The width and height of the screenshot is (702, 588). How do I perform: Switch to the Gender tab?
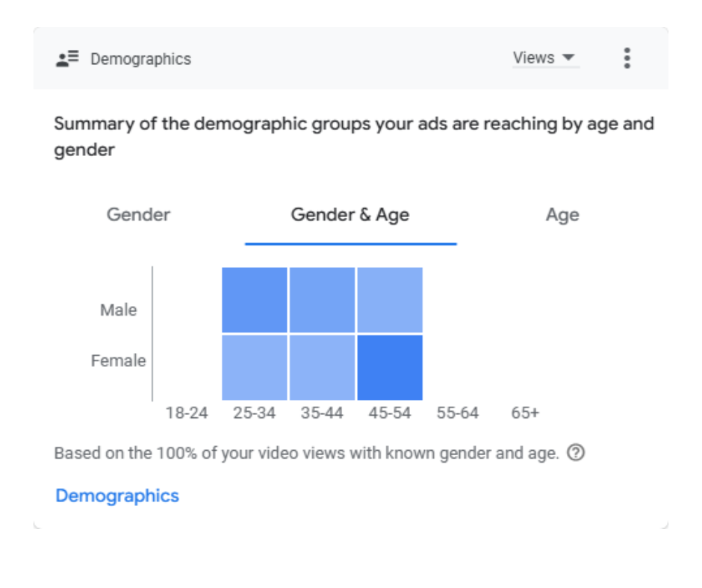(138, 215)
